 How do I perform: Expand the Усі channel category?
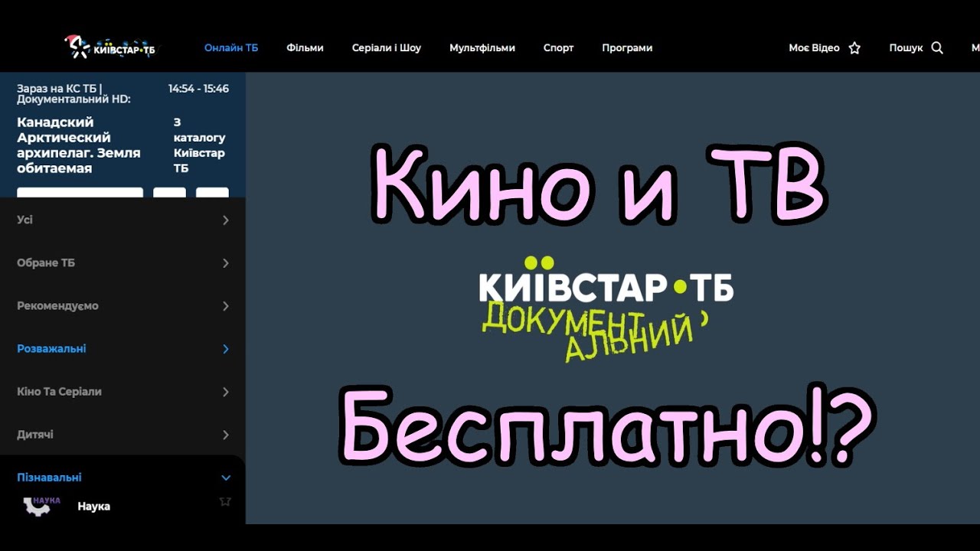pos(122,220)
